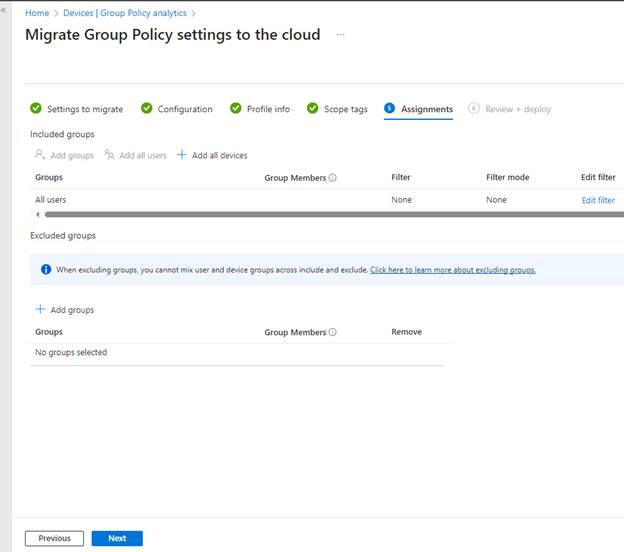This screenshot has height=552, width=624.
Task: Click the plus icon for Add all devices
Action: 182,156
